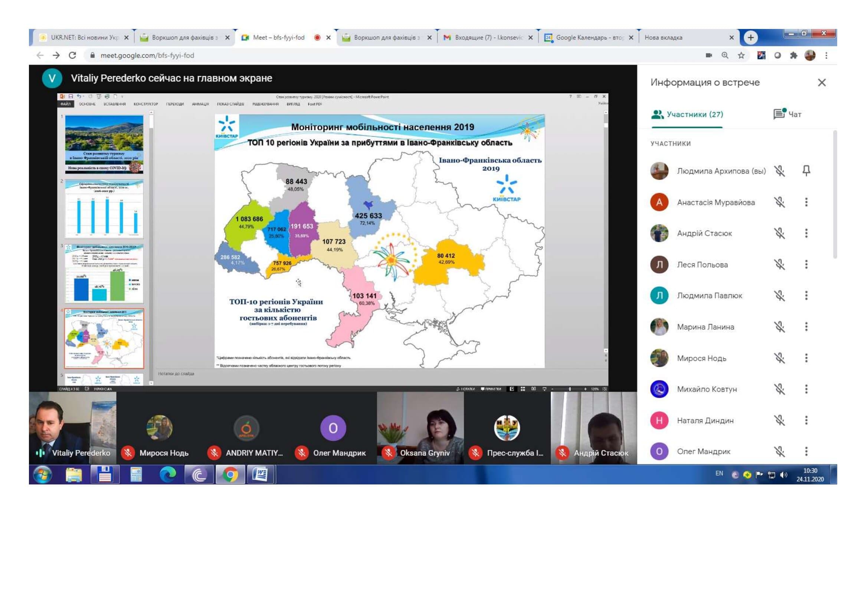This screenshot has height=614, width=868.
Task: Open more options for Анастасія Муравйова
Action: [806, 202]
